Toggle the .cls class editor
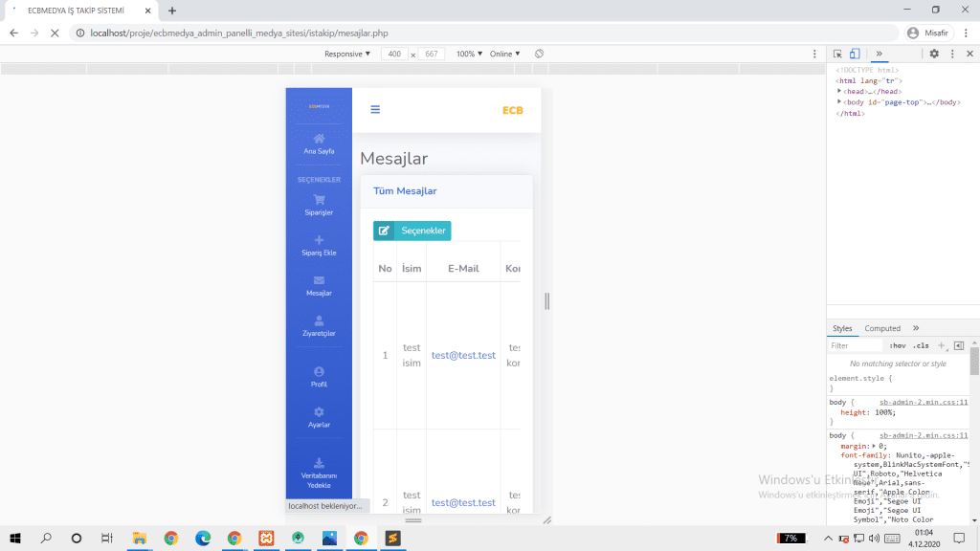This screenshot has height=551, width=980. click(x=921, y=345)
